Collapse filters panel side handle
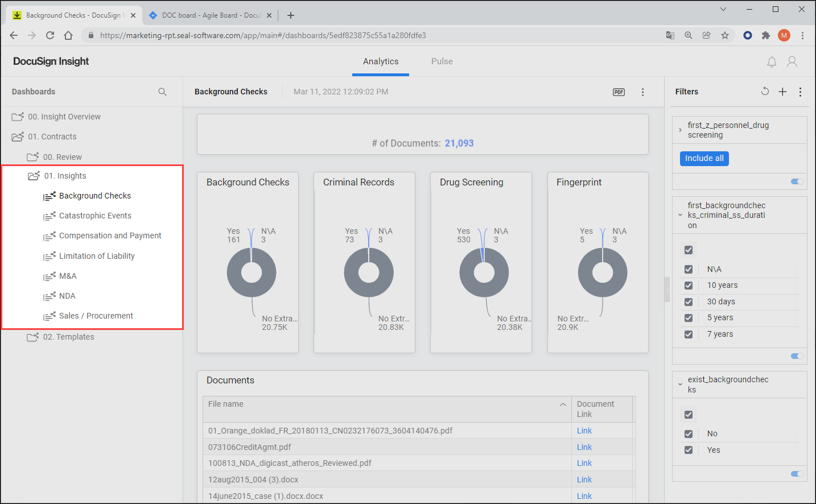 click(x=667, y=290)
